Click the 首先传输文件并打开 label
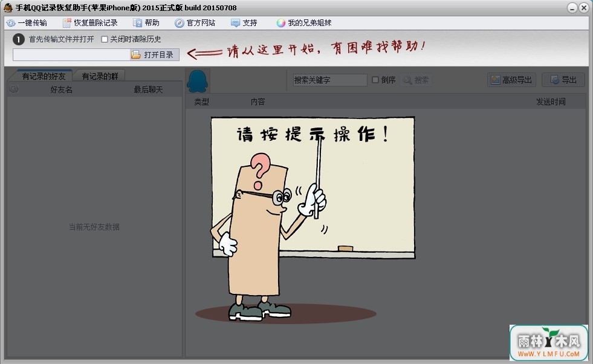The width and height of the screenshot is (593, 364). click(61, 39)
